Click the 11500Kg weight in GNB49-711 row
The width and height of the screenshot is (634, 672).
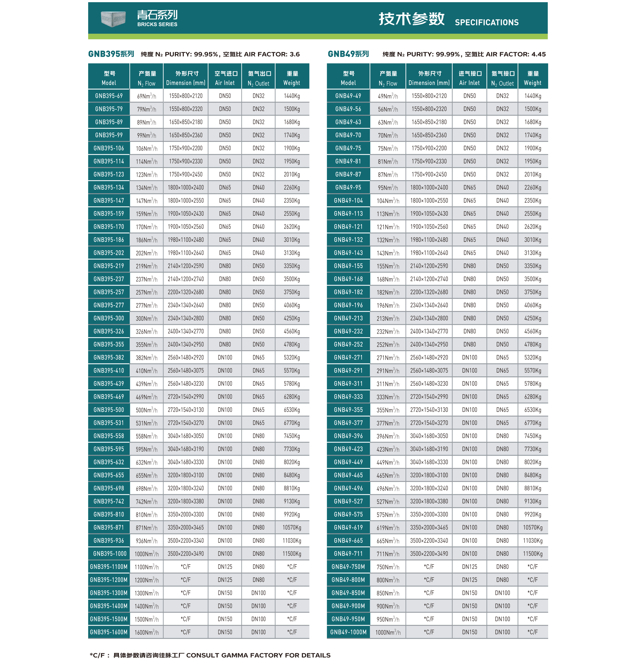[533, 554]
